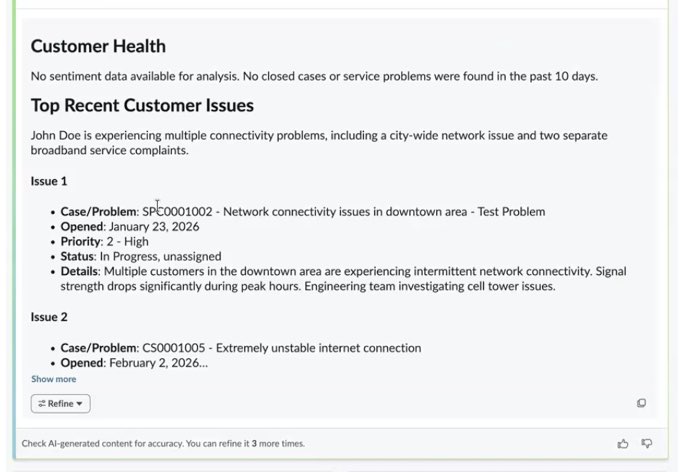Click the Status In Progress, unassigned line
This screenshot has width=688, height=472.
point(141,256)
